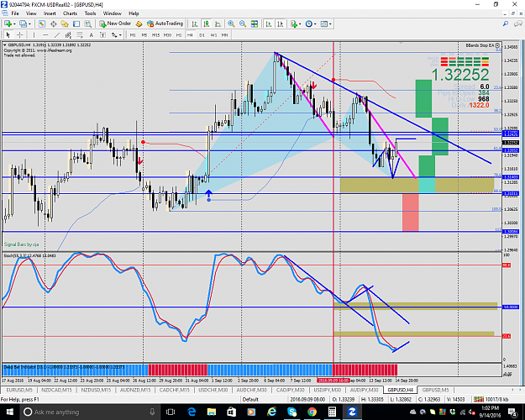Click the Windows Start button
This screenshot has width=525, height=420.
[x=9, y=412]
